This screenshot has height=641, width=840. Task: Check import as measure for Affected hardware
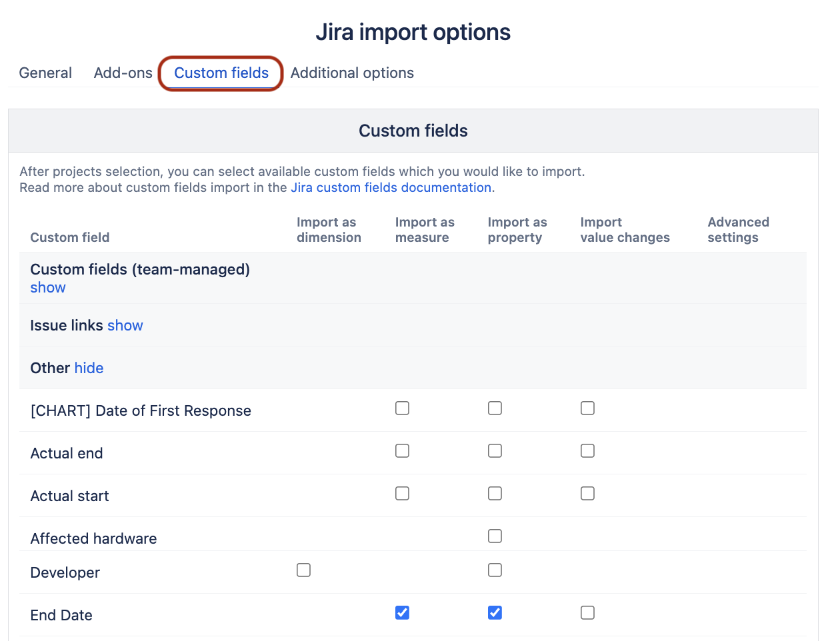coord(495,536)
